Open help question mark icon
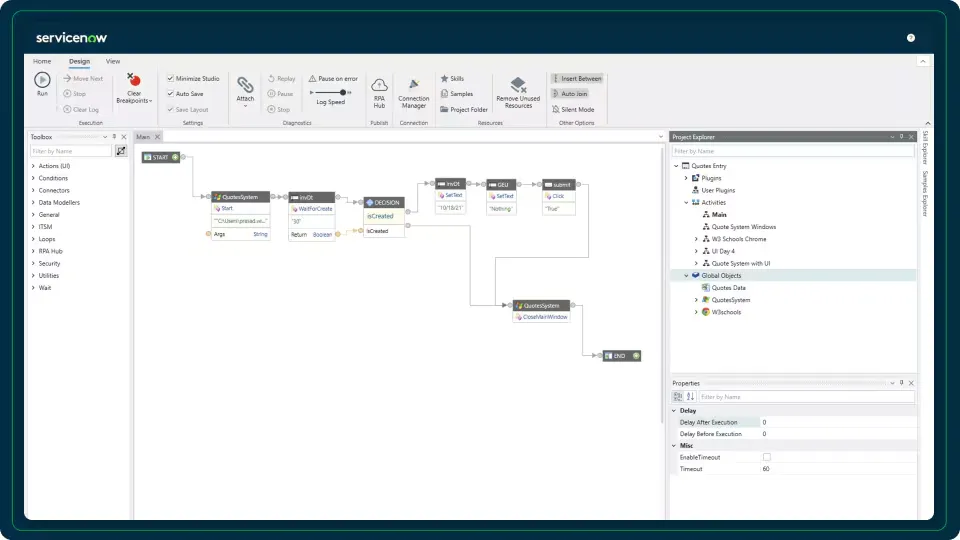 (910, 38)
